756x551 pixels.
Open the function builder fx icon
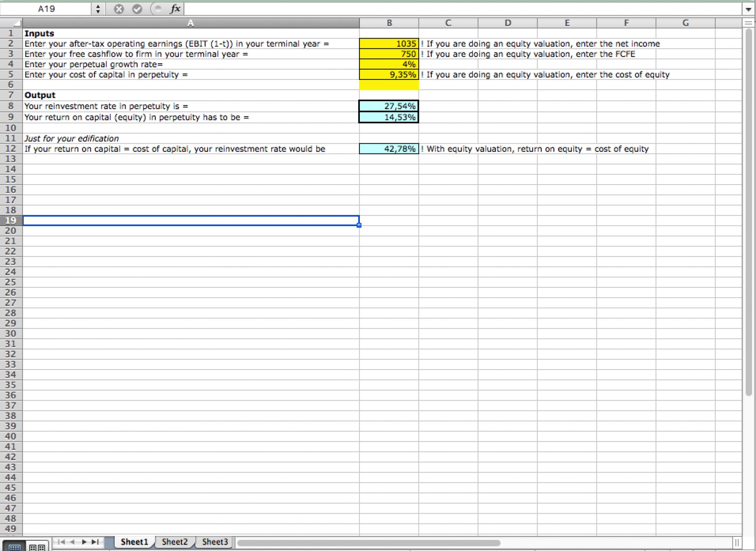coord(175,9)
